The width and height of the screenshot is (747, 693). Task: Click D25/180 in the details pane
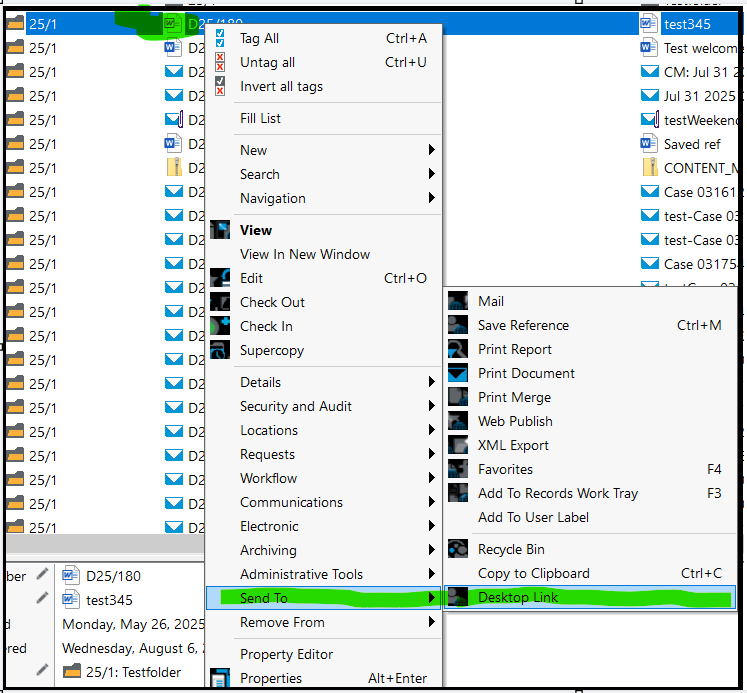click(113, 576)
